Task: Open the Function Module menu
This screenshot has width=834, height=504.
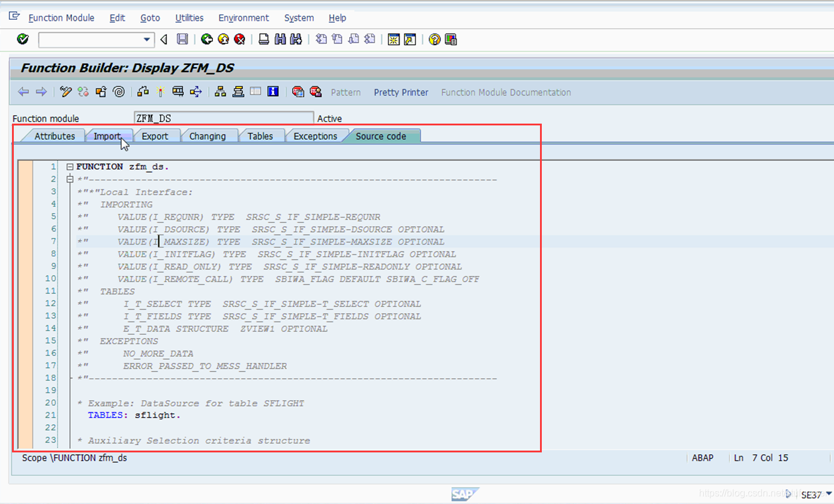Action: point(61,18)
